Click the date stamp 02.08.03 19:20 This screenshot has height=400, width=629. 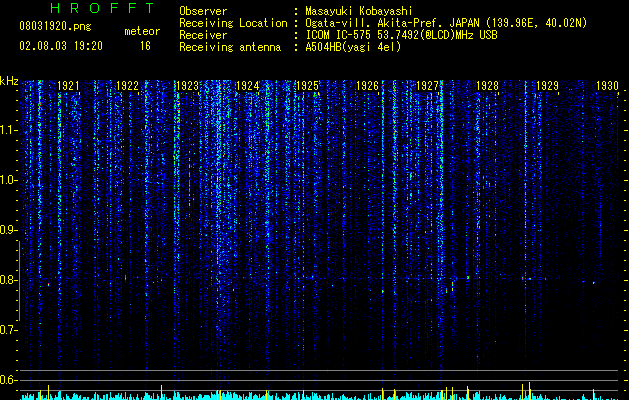61,46
